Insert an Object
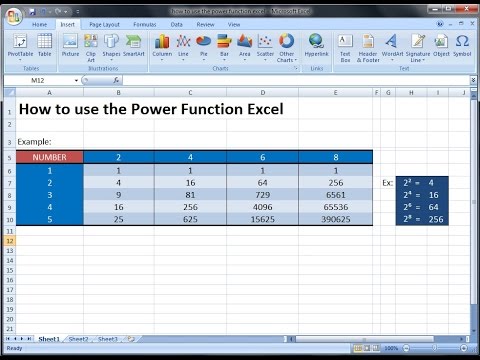Viewport: 480px width, 360px height. coord(441,45)
